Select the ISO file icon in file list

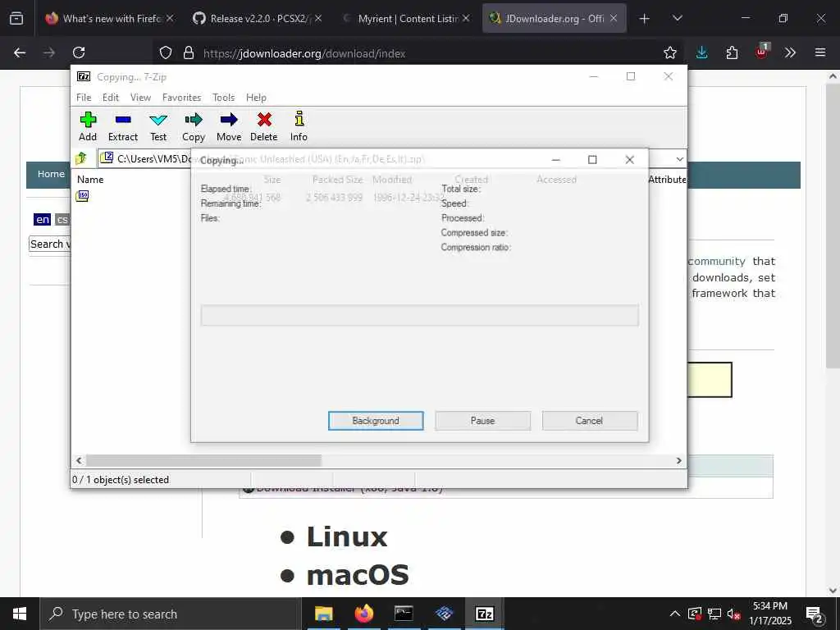(x=83, y=196)
